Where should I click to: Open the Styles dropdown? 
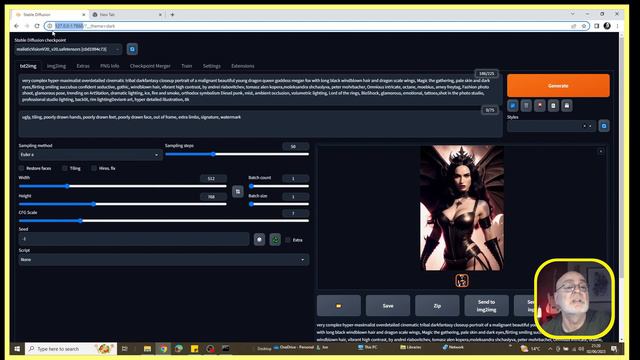[x=551, y=126]
